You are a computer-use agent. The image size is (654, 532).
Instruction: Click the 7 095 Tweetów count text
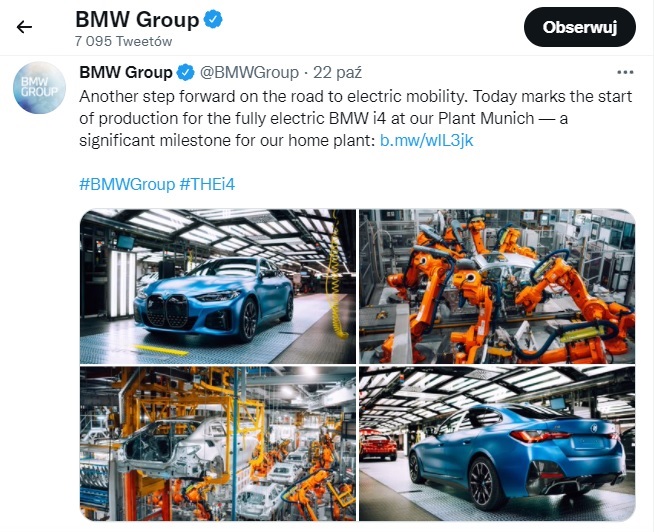123,41
